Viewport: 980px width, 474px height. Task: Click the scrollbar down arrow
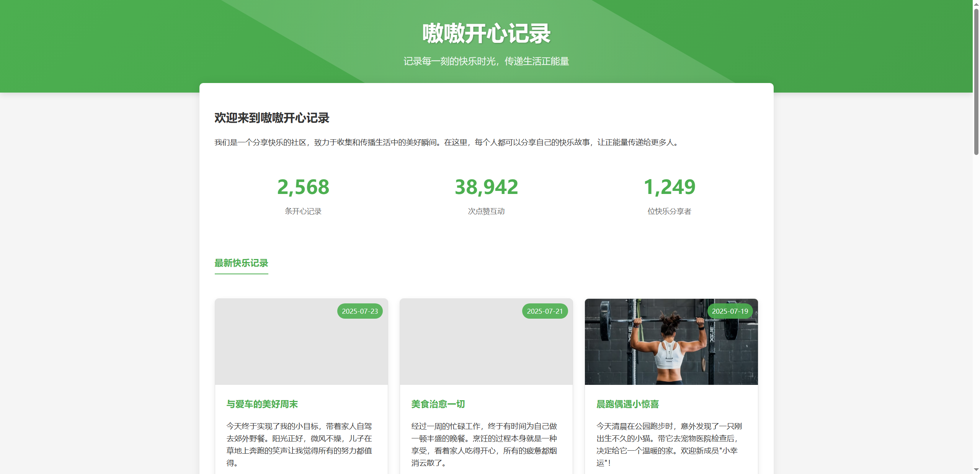point(976,470)
